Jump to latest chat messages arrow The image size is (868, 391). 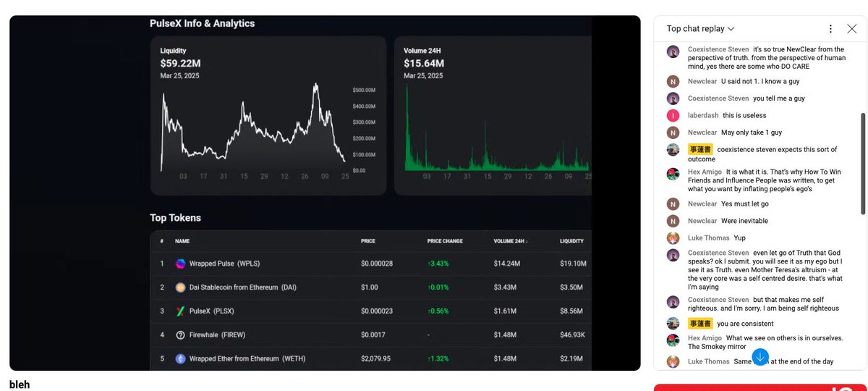pos(760,357)
